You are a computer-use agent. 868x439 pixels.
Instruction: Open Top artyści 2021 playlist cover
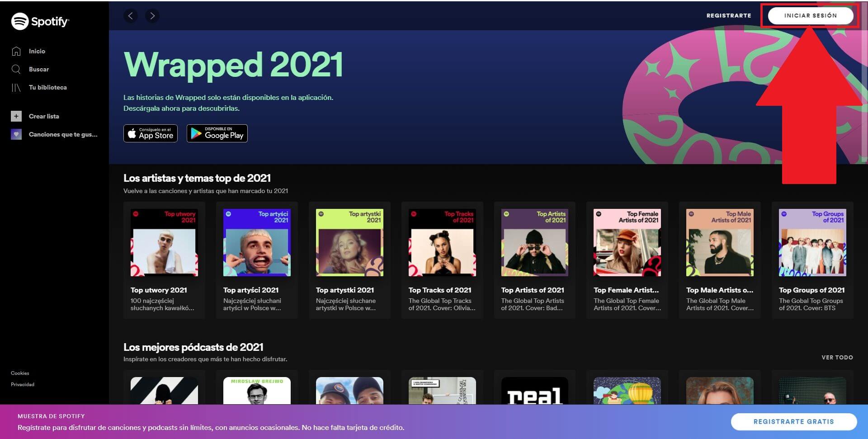click(257, 242)
